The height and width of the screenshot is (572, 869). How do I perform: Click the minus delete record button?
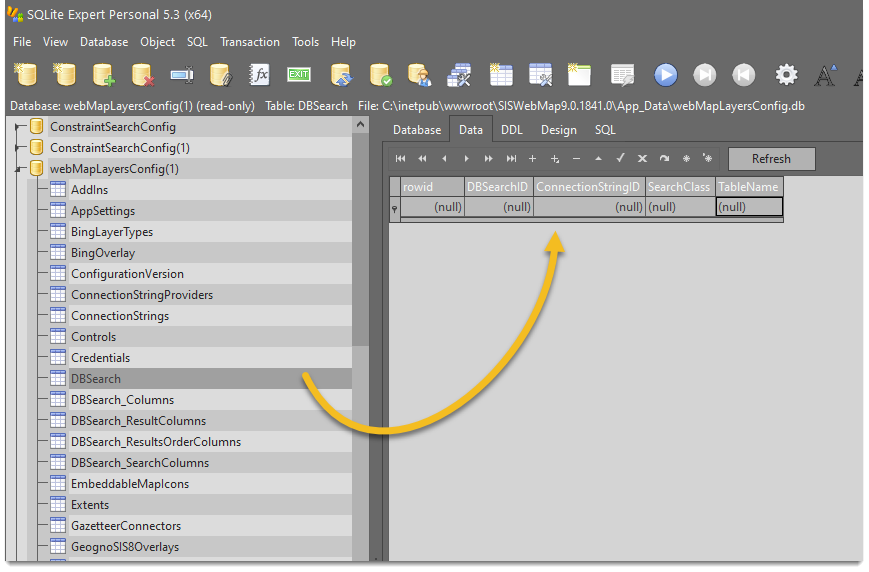click(x=576, y=159)
